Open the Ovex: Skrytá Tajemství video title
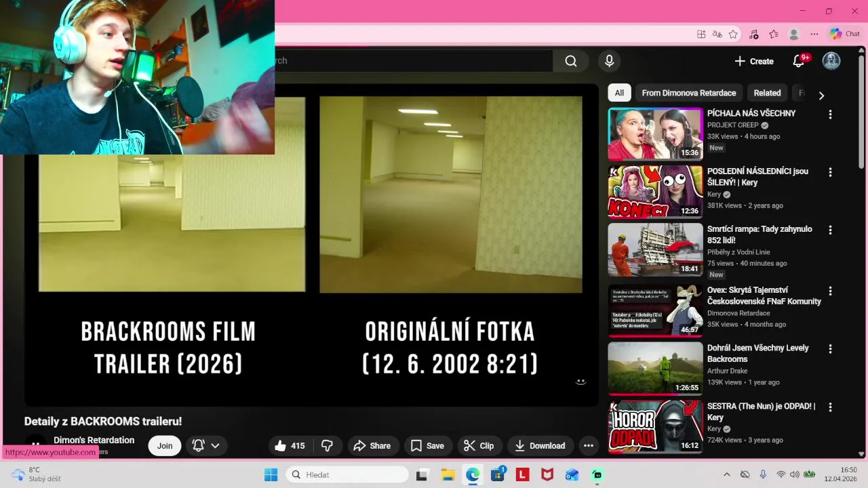This screenshot has width=868, height=488. click(764, 296)
